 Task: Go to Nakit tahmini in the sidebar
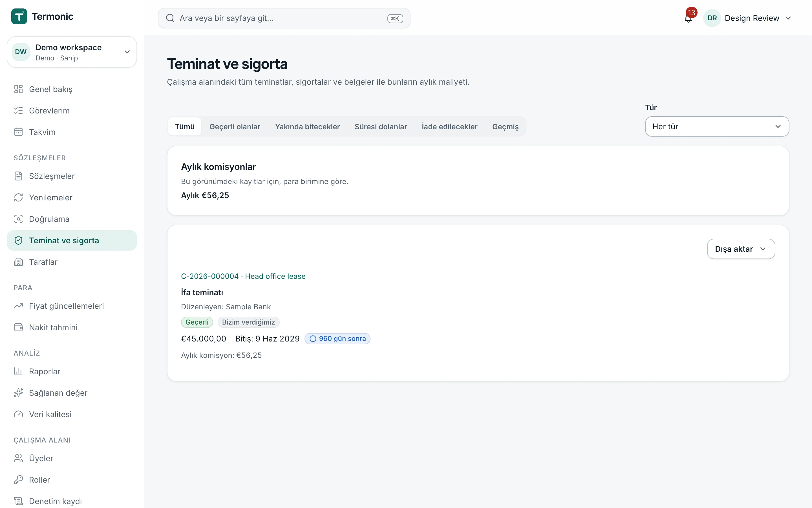click(72, 328)
